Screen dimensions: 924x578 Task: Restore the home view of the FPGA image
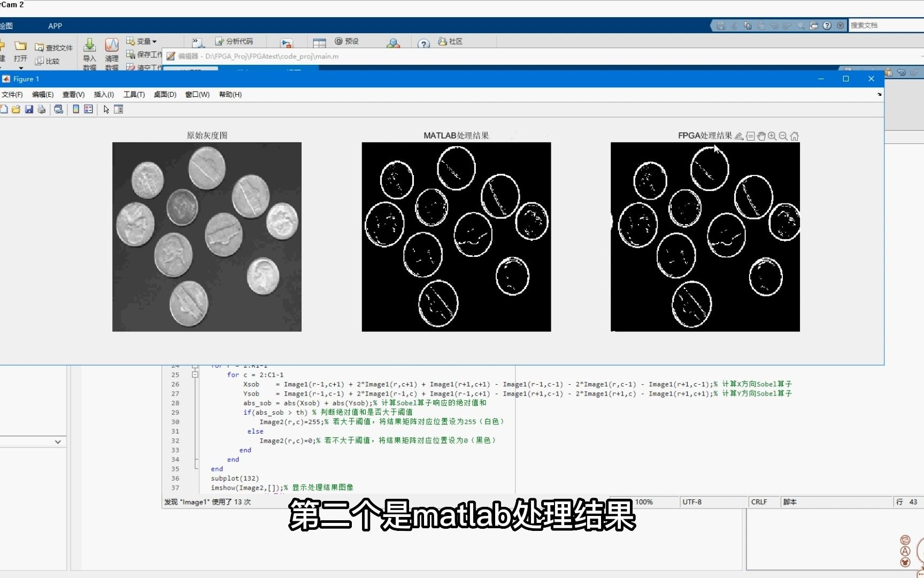794,135
